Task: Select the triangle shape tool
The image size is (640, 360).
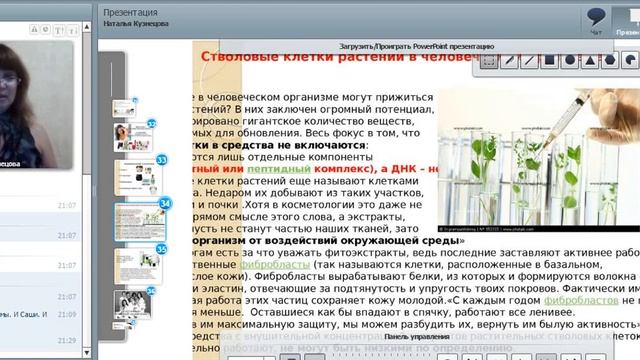Action: 590,60
